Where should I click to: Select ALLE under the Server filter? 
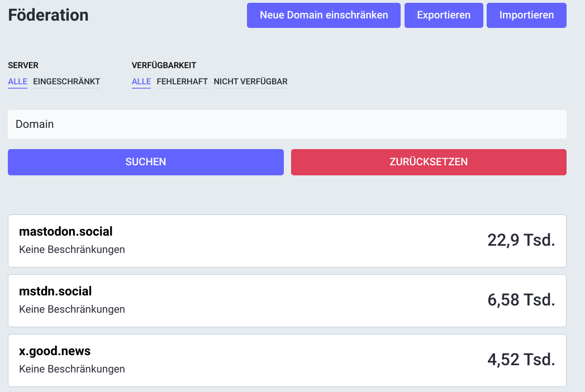coord(17,82)
